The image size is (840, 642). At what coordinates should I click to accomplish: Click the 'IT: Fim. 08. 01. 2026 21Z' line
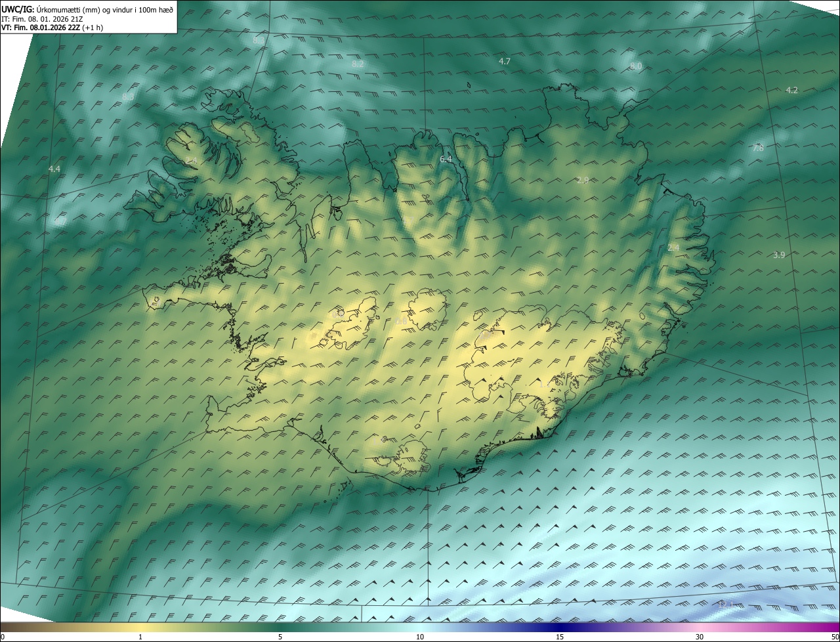pos(42,19)
